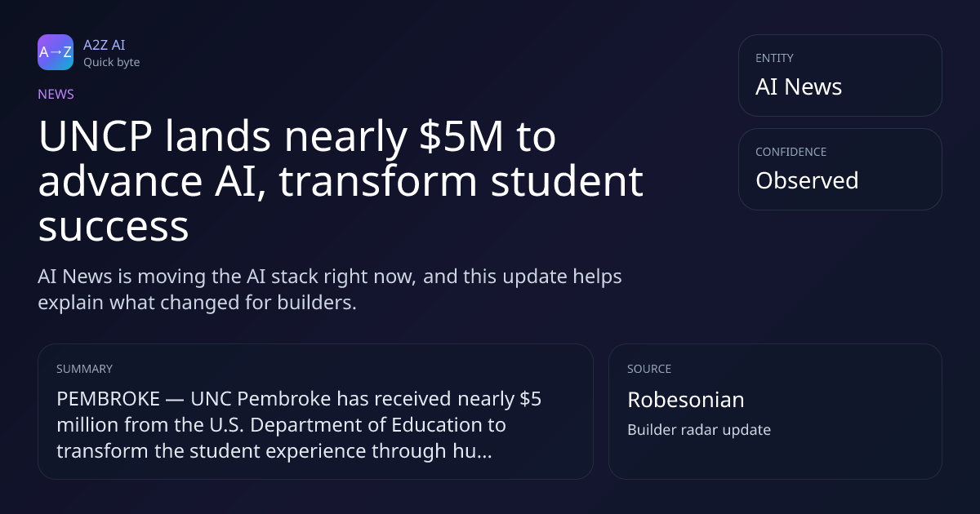Screen dimensions: 980x514
Task: Expand the truncated PEMBROKE summary text
Action: coord(299,425)
